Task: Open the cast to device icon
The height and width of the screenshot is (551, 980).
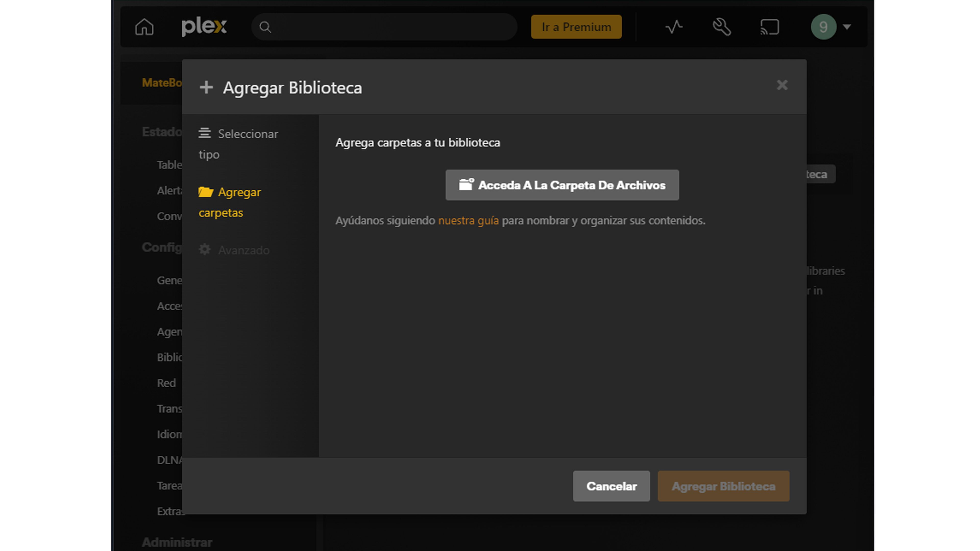Action: [769, 27]
